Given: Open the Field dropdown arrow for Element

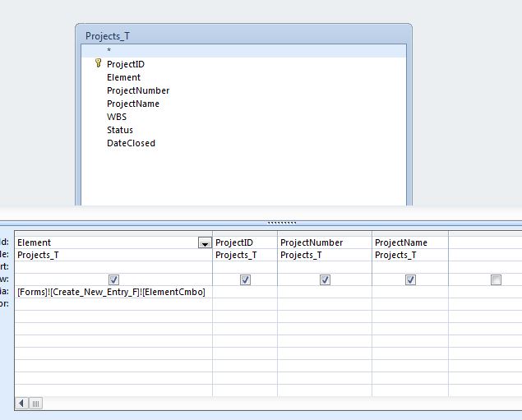Looking at the screenshot, I should [x=205, y=243].
